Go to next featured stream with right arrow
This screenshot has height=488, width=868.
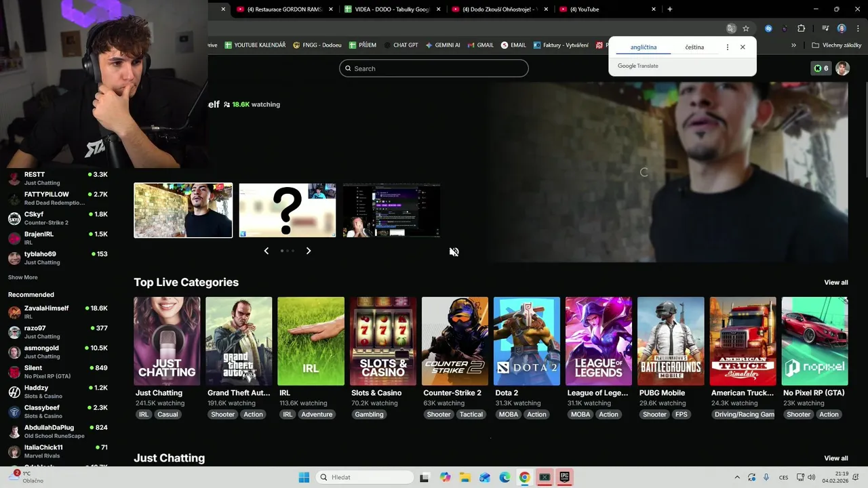[x=309, y=251]
